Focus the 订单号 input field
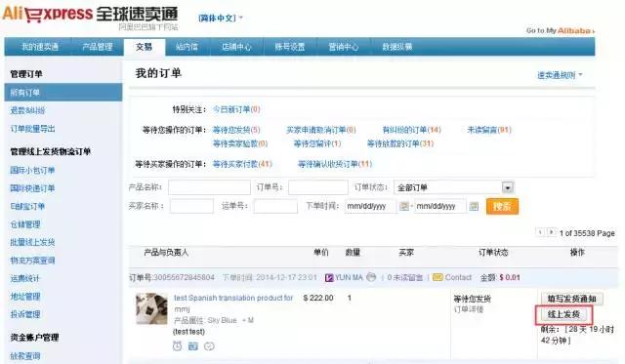 pyautogui.click(x=318, y=187)
